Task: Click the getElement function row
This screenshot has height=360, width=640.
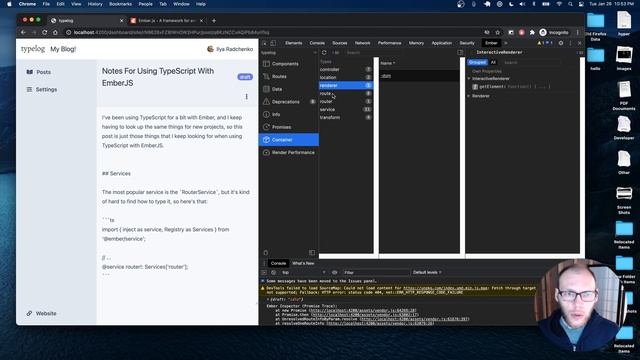Action: 522,87
